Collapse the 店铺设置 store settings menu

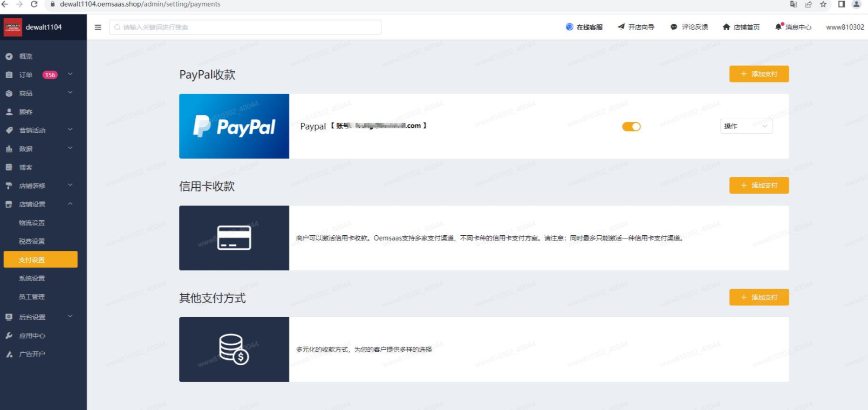(38, 204)
